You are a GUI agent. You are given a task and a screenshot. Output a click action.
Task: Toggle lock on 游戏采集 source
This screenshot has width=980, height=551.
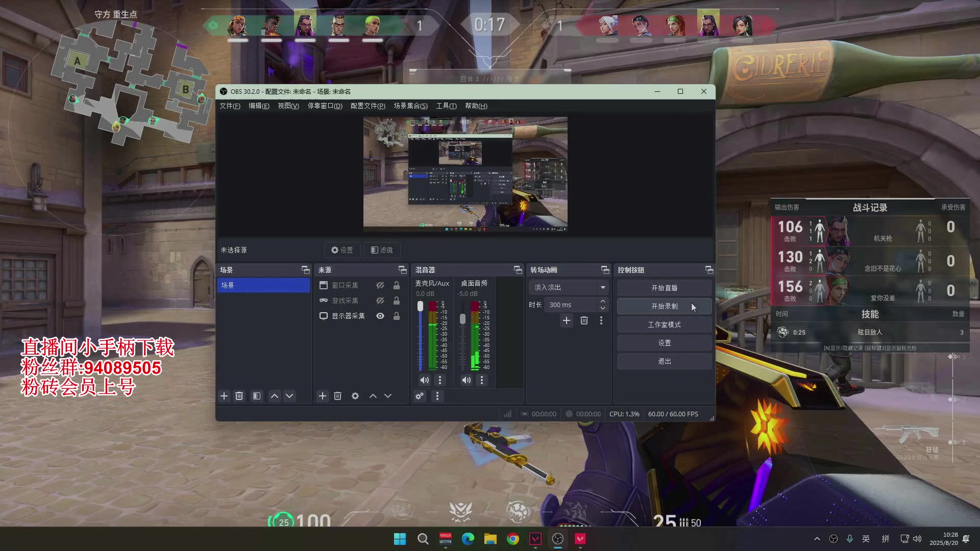click(397, 300)
